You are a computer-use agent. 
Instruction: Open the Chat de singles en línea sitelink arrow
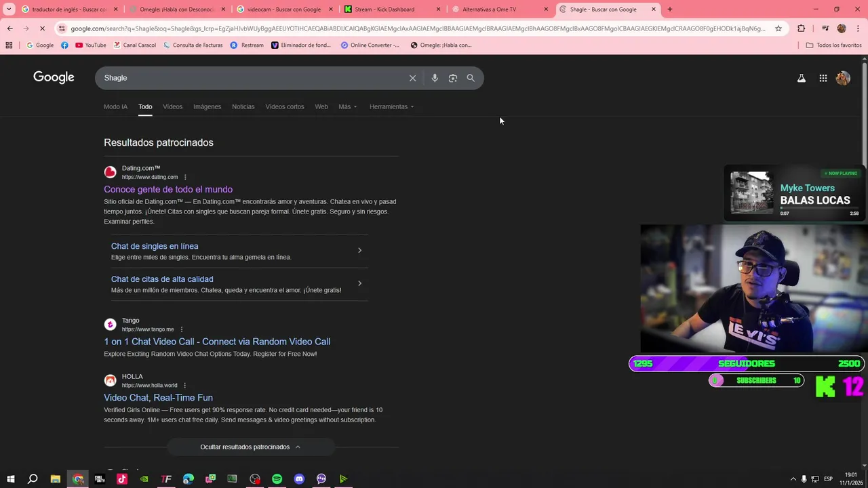pos(359,251)
